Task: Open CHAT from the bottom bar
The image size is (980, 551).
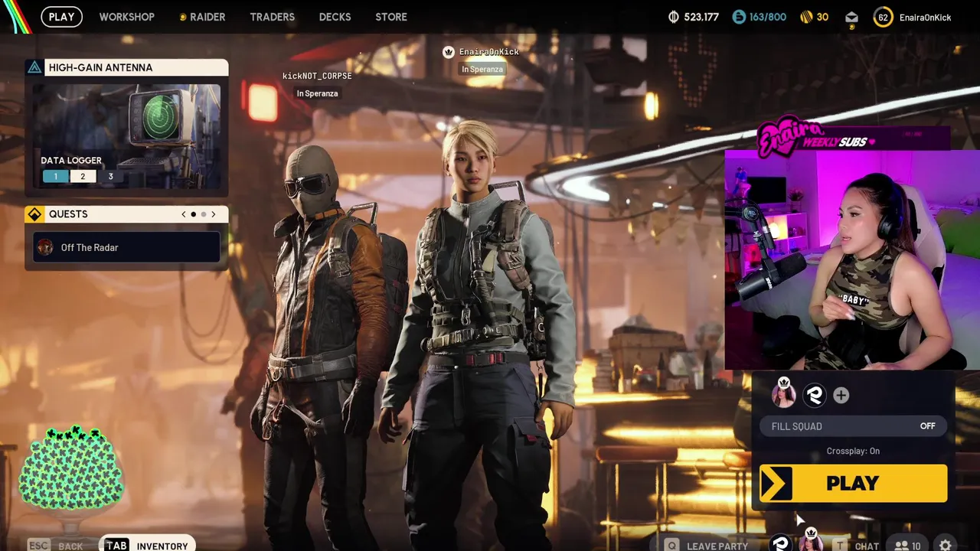Action: click(867, 546)
